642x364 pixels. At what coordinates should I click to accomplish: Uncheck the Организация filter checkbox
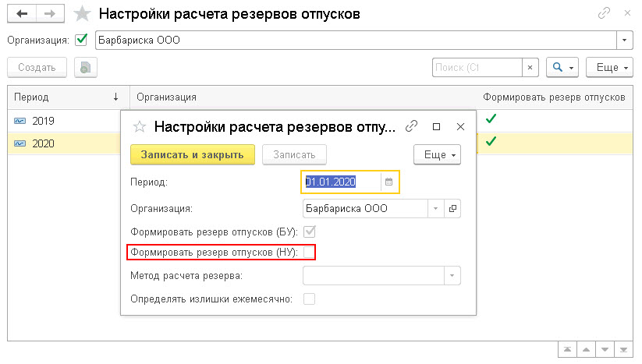pos(81,40)
